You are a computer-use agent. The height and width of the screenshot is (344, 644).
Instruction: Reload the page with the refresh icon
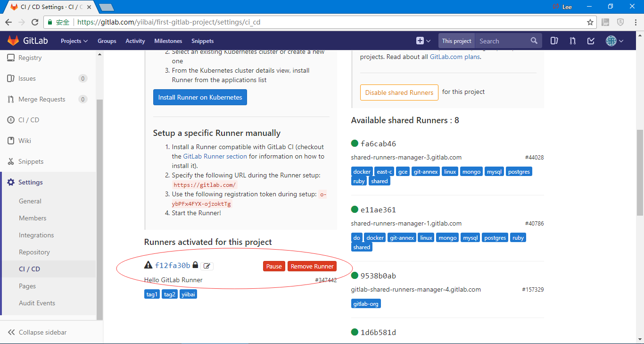(x=35, y=22)
